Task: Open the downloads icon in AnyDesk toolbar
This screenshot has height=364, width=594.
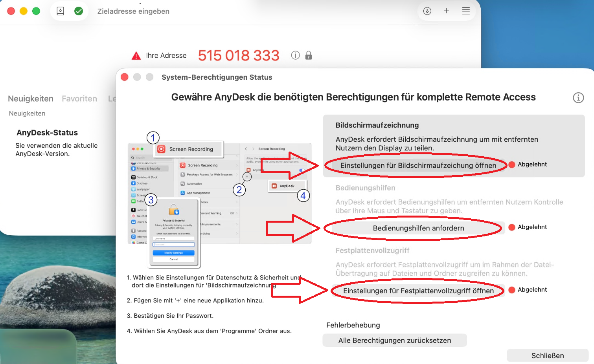Action: tap(427, 11)
